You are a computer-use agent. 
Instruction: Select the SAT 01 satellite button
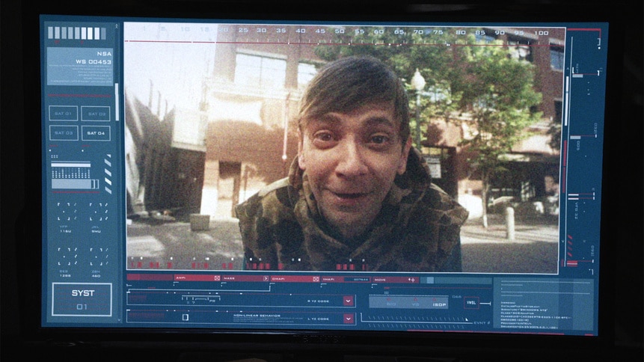[64, 114]
